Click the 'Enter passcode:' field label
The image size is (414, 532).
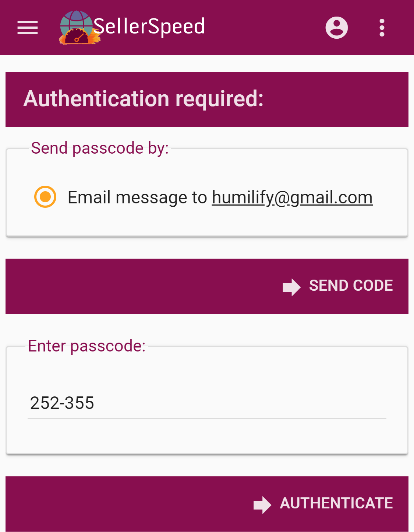[x=87, y=346]
